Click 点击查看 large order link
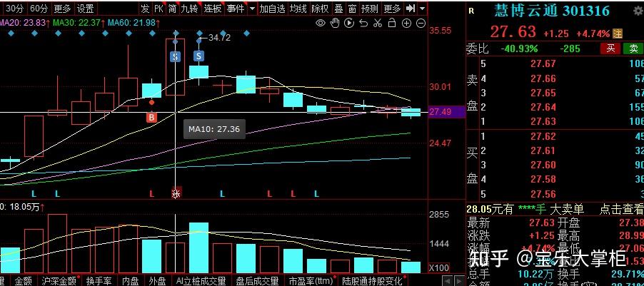The width and height of the screenshot is (644, 286). point(620,209)
